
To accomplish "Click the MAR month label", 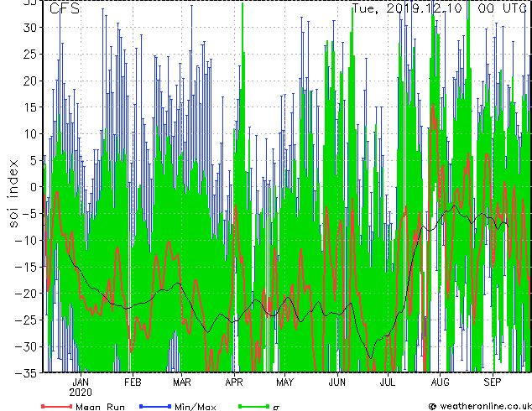I will coord(182,382).
